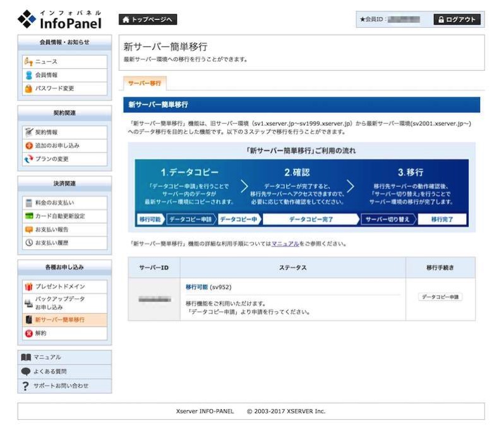This screenshot has width=504, height=435.
Task: Click the 決済関連 section header
Action: coord(64,183)
